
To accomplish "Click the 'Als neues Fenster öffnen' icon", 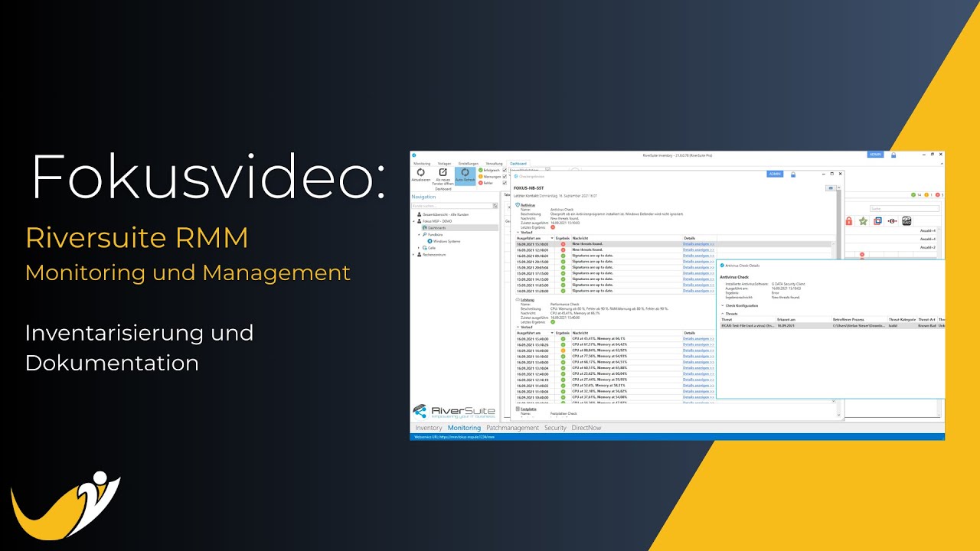I will 443,173.
